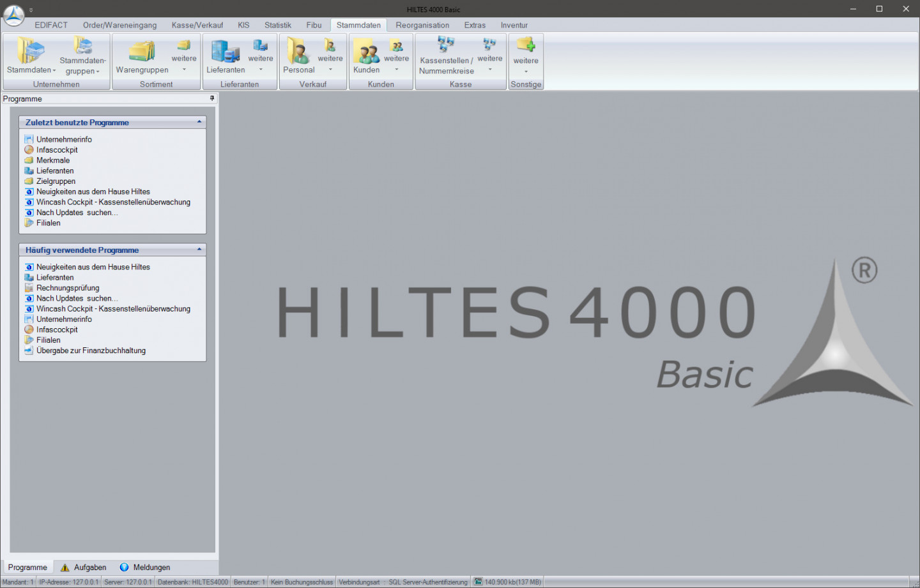Open quick access toolbar dropdown arrow
Image resolution: width=920 pixels, height=588 pixels.
[x=31, y=10]
